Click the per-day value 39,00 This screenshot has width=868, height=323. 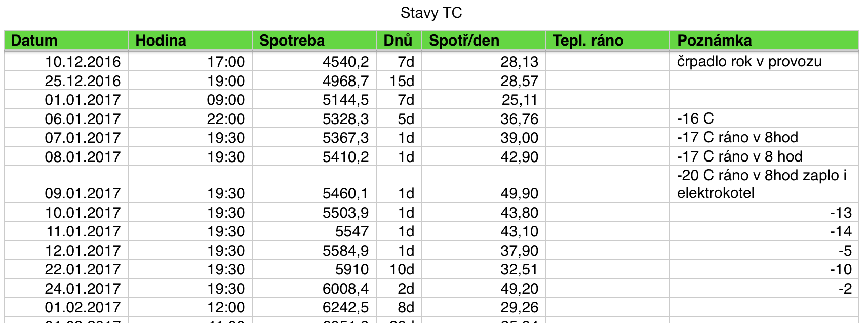point(519,138)
